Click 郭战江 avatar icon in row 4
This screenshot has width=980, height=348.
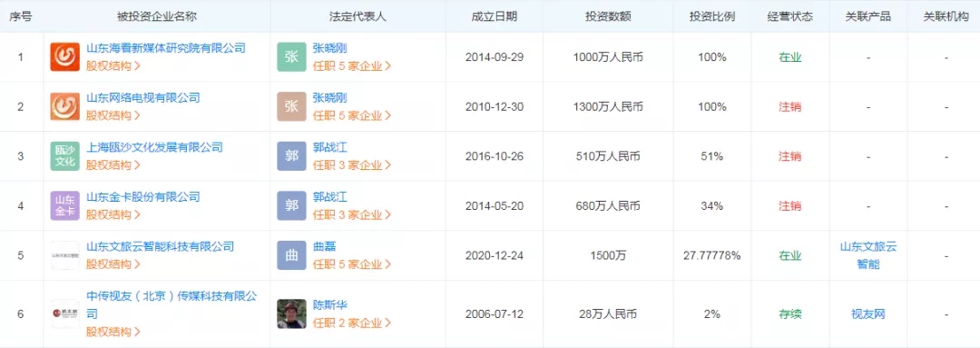(x=292, y=205)
